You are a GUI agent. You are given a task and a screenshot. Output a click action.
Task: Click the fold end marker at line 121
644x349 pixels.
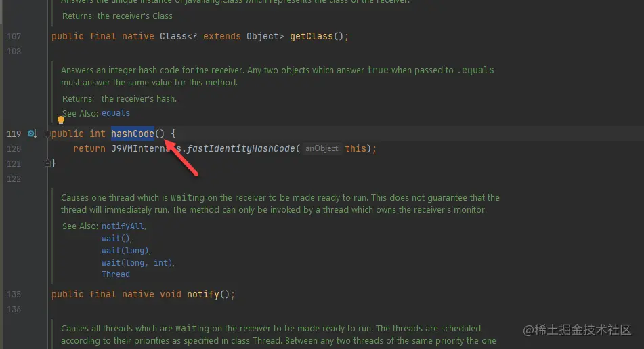47,163
